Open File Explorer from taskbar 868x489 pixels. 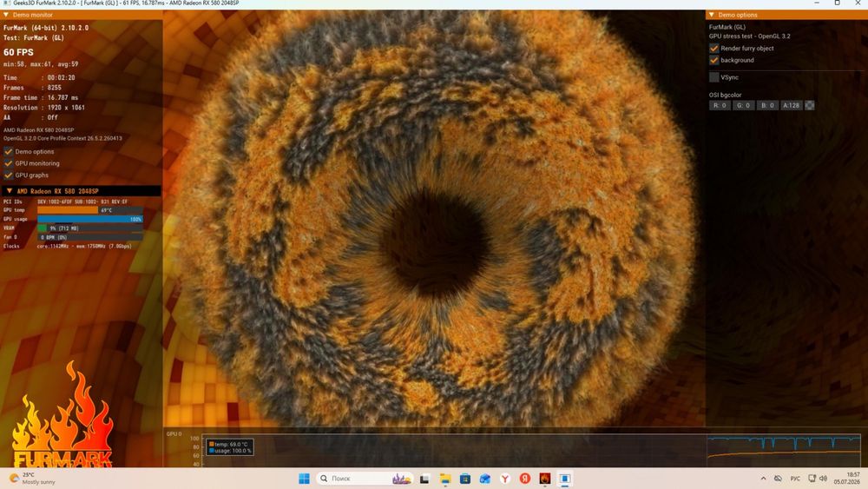click(445, 479)
